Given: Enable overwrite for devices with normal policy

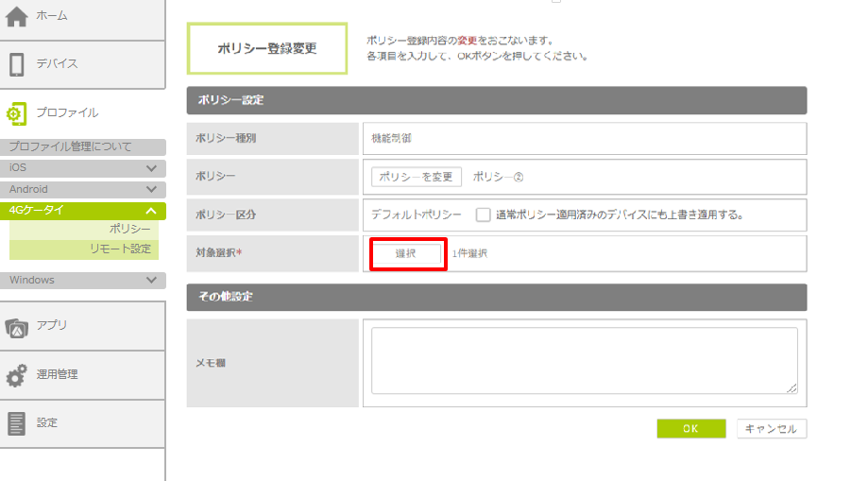Looking at the screenshot, I should [x=483, y=215].
